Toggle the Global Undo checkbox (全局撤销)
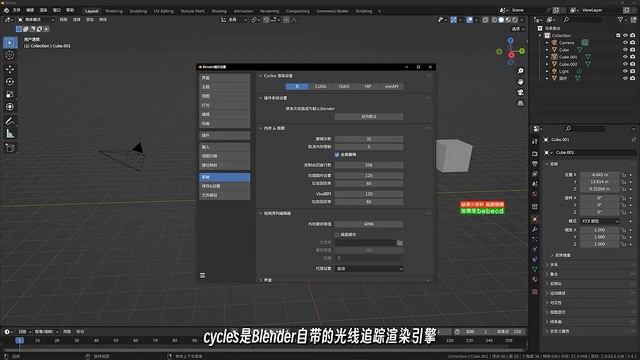Viewport: 640px width, 360px height. [337, 155]
